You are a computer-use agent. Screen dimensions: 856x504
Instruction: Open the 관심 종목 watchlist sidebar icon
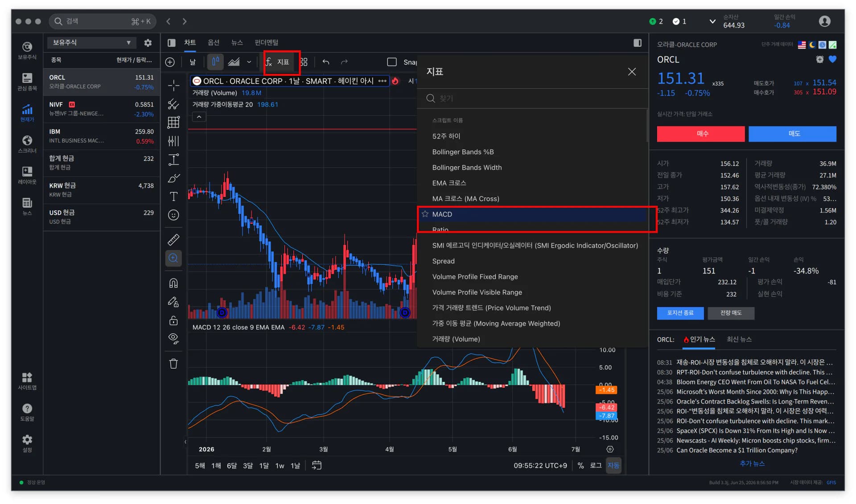coord(27,82)
